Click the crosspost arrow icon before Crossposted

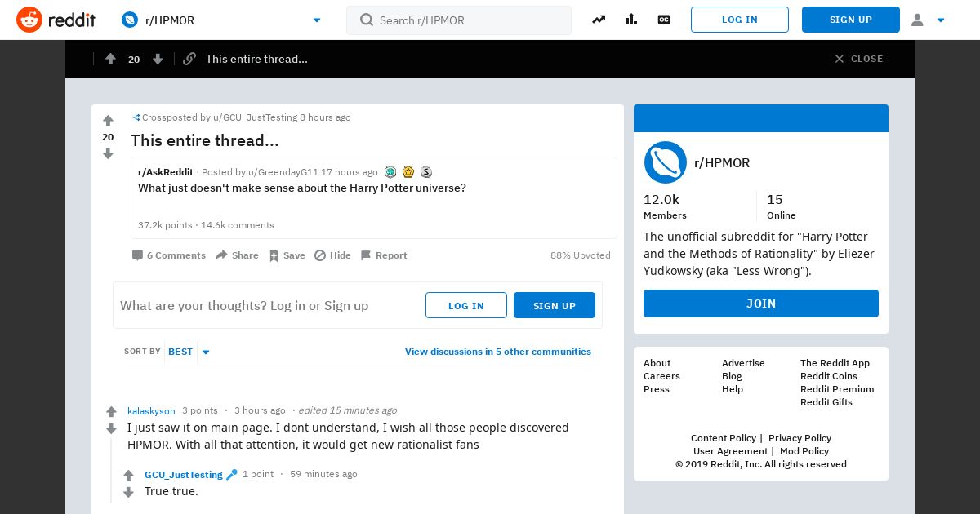(x=136, y=117)
